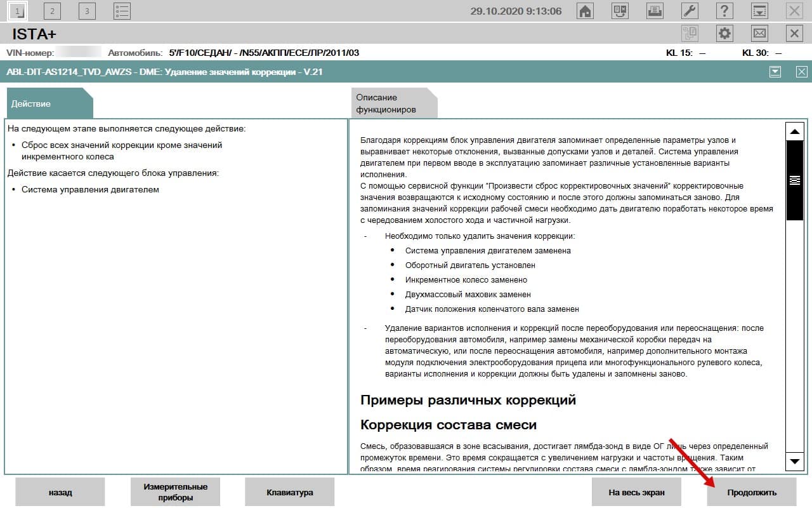This screenshot has width=812, height=508.
Task: Click 'Инкрементное колесо заменено' item
Action: click(x=466, y=279)
